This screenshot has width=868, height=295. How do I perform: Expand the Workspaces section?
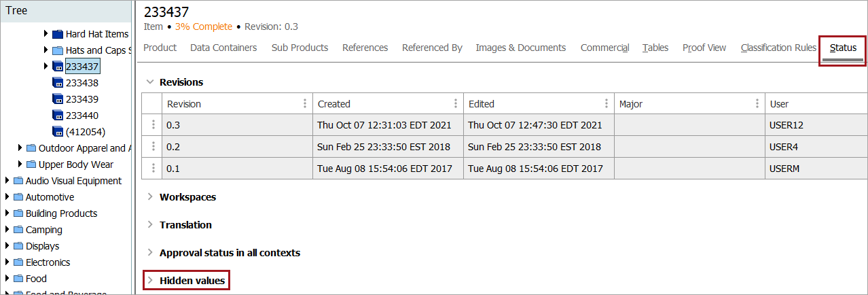click(187, 197)
